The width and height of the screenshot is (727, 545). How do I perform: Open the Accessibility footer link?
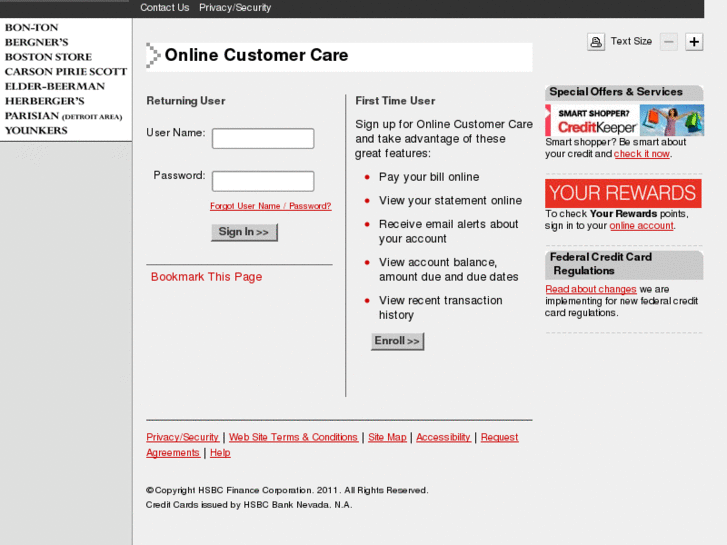(x=443, y=438)
